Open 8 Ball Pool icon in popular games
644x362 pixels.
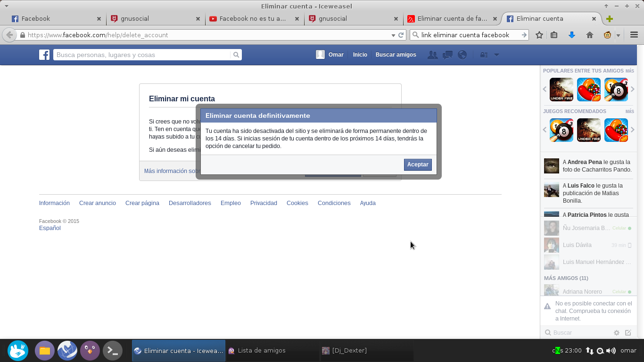coord(616,90)
